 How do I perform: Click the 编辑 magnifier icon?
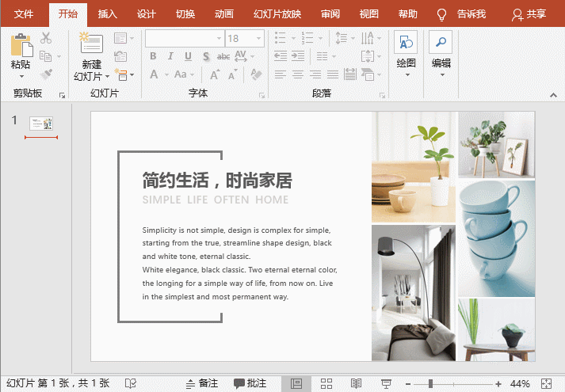[441, 44]
